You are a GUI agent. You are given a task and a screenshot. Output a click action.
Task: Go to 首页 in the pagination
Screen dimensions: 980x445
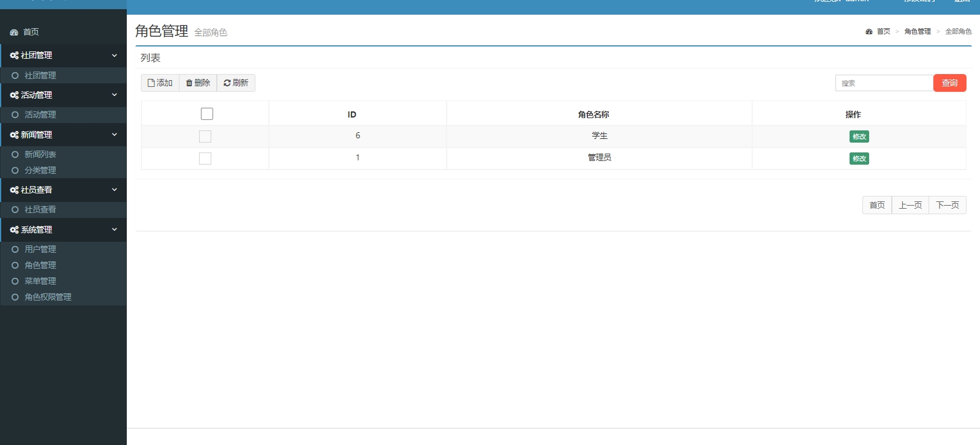tap(877, 205)
